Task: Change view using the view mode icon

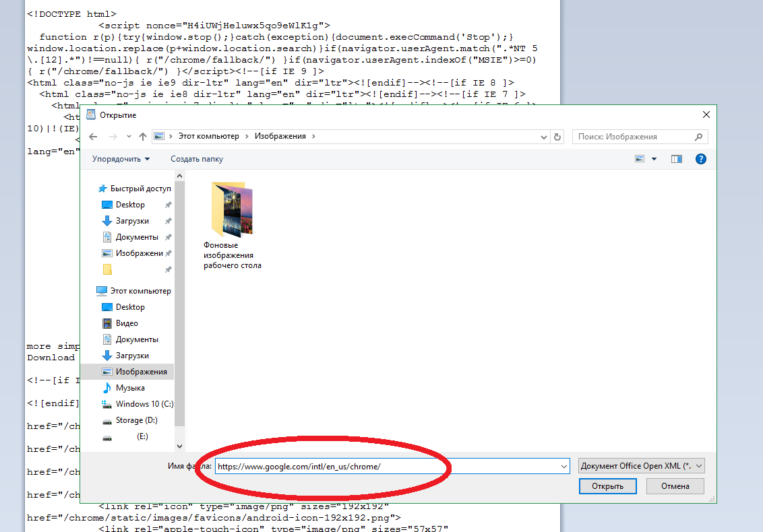Action: click(x=640, y=159)
